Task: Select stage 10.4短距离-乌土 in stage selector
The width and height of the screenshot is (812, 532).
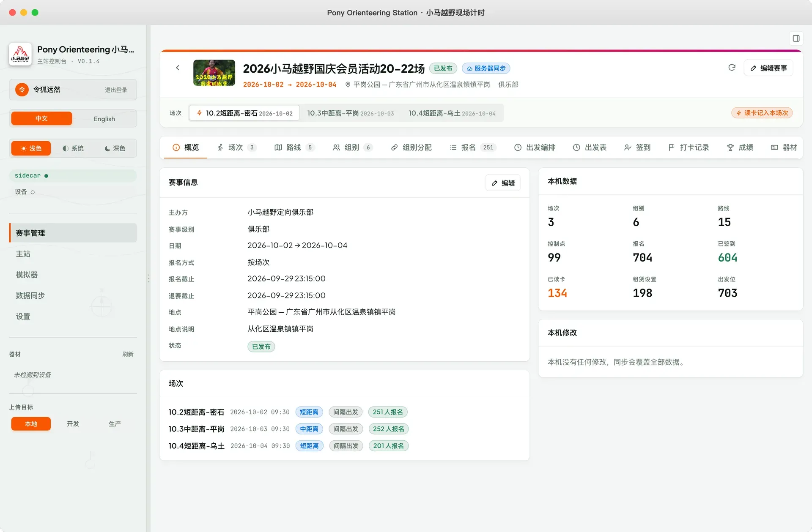Action: pyautogui.click(x=452, y=113)
